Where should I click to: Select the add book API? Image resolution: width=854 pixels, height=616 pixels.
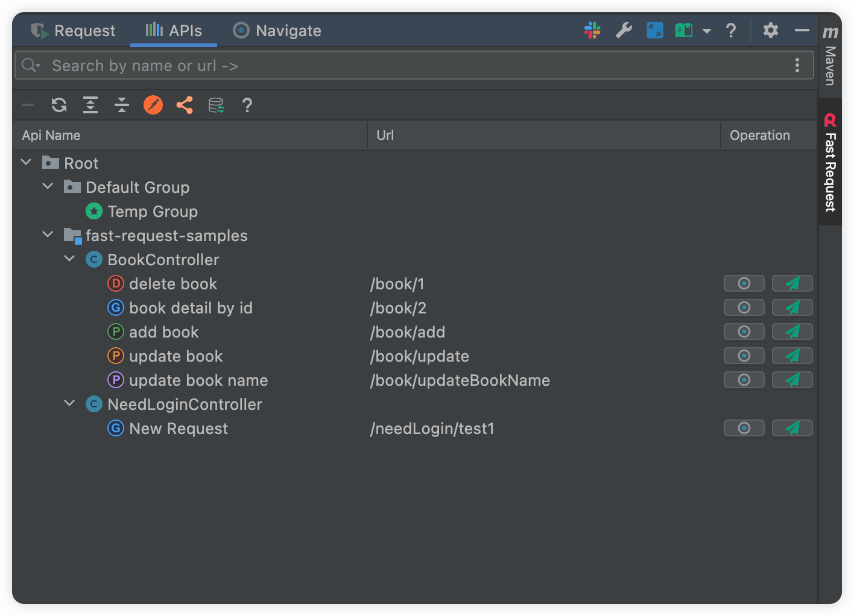(x=153, y=332)
